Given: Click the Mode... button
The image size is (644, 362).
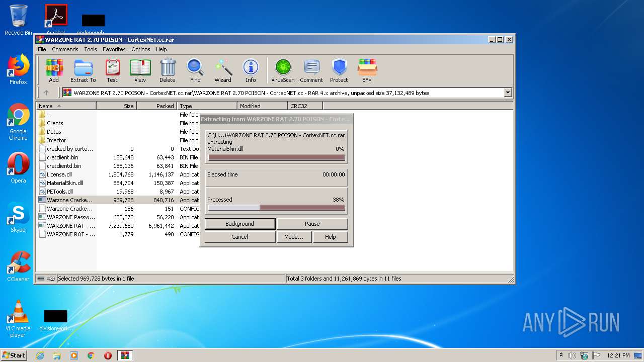Looking at the screenshot, I should click(294, 237).
